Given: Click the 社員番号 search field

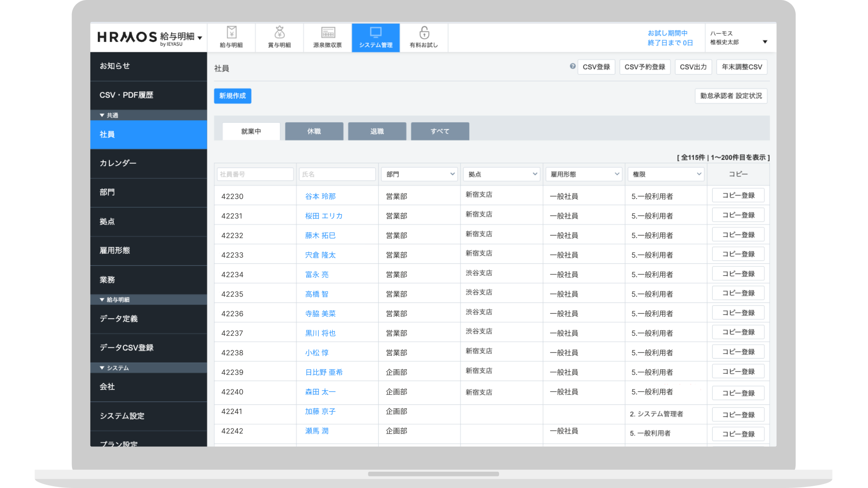Looking at the screenshot, I should (x=255, y=174).
